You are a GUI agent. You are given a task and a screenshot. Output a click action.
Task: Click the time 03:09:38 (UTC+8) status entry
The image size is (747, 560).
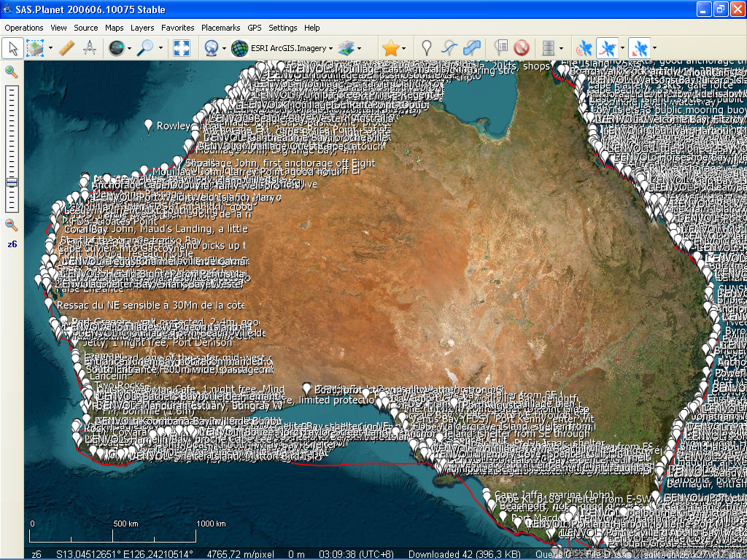tap(355, 554)
